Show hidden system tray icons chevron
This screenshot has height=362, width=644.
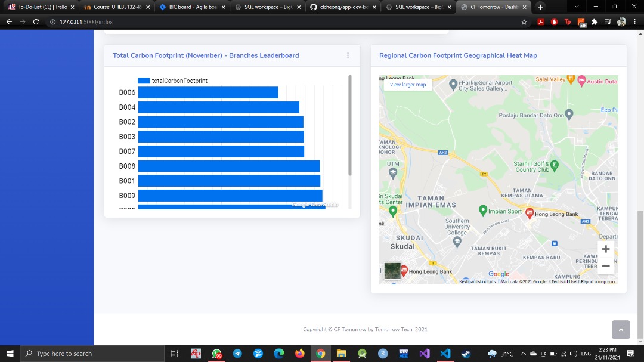(x=523, y=354)
